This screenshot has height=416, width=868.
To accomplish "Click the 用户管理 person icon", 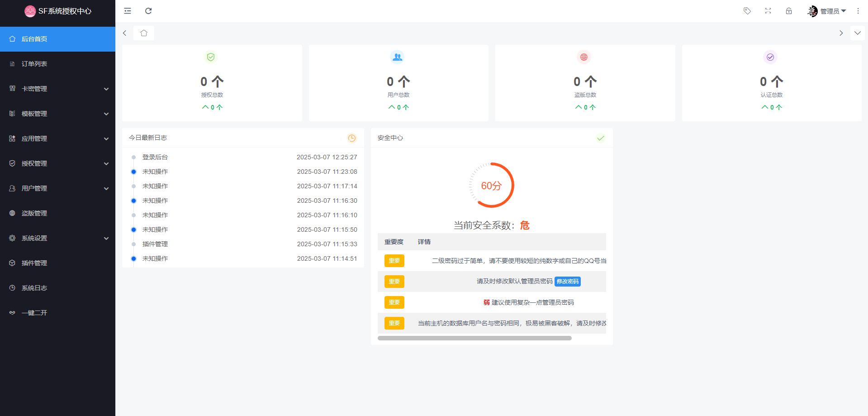I will 12,188.
